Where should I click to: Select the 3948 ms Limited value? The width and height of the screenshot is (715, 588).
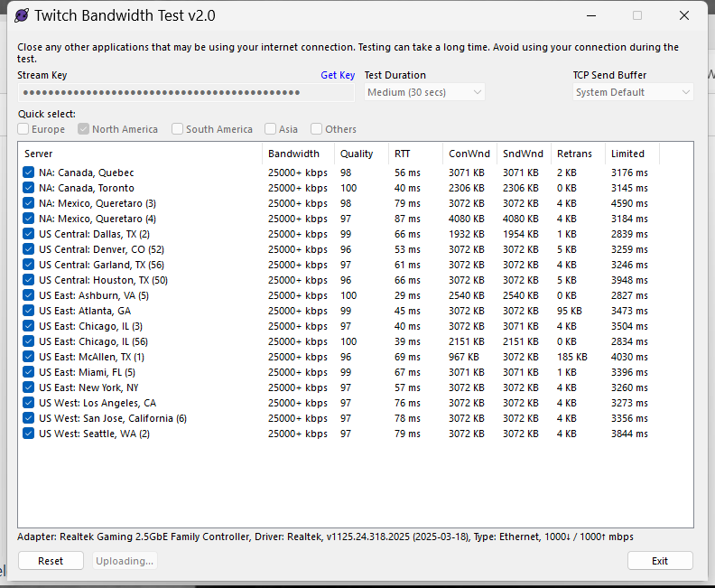(629, 280)
